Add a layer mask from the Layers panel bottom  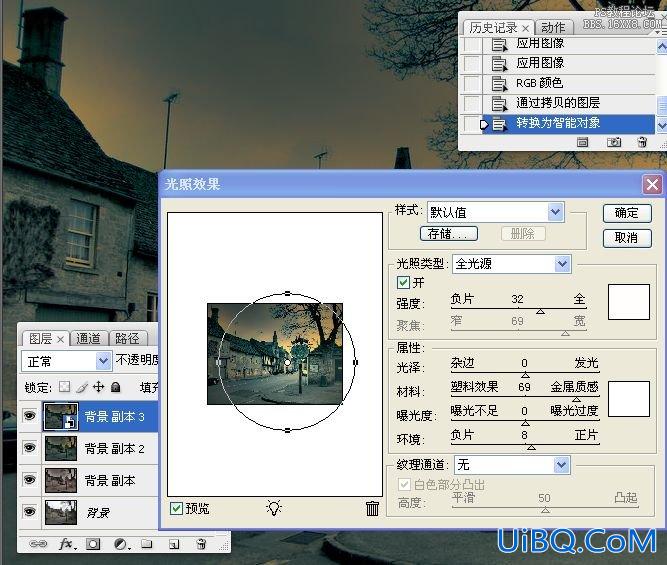[93, 543]
